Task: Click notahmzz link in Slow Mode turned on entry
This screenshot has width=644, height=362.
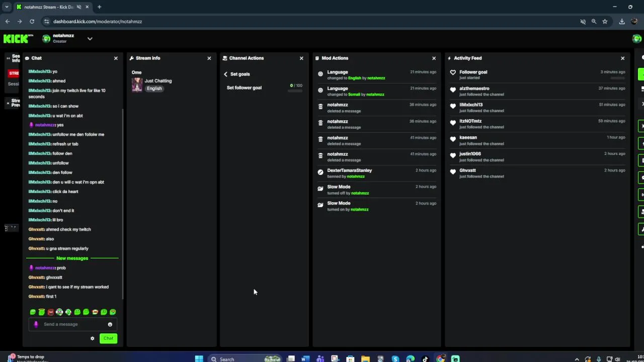Action: [359, 210]
